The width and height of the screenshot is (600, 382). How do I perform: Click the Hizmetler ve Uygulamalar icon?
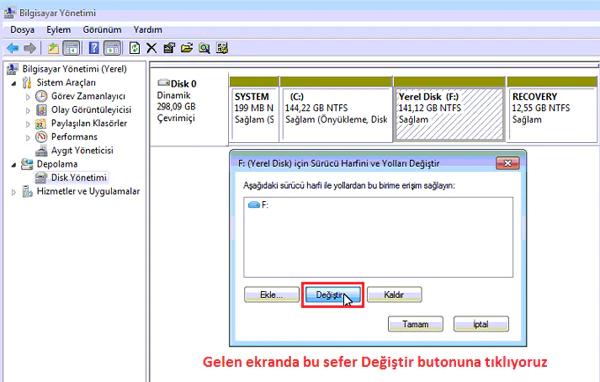point(27,191)
